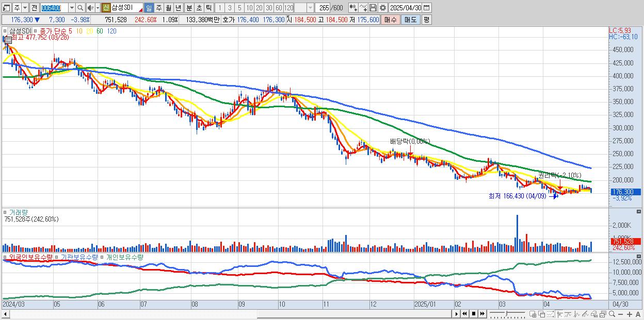This screenshot has width=644, height=320.
Task: Click the 전 button in top toolbar
Action: coord(34,8)
